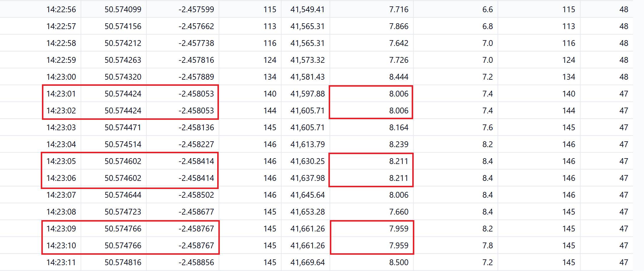Screen dimensions: 644x271
Task: Select the latitude cell 50.574099
Action: click(123, 9)
